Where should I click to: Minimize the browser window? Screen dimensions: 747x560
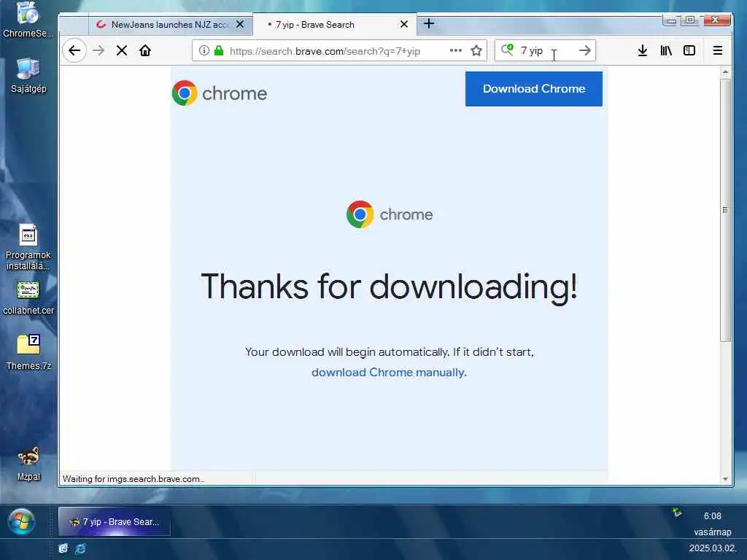(x=671, y=20)
